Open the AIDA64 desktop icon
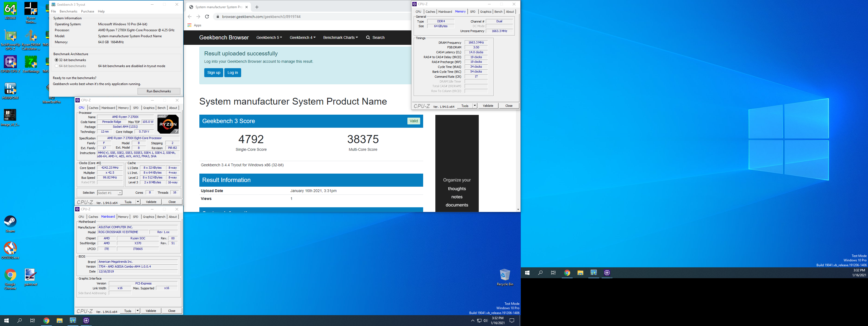The width and height of the screenshot is (868, 326). (10, 11)
